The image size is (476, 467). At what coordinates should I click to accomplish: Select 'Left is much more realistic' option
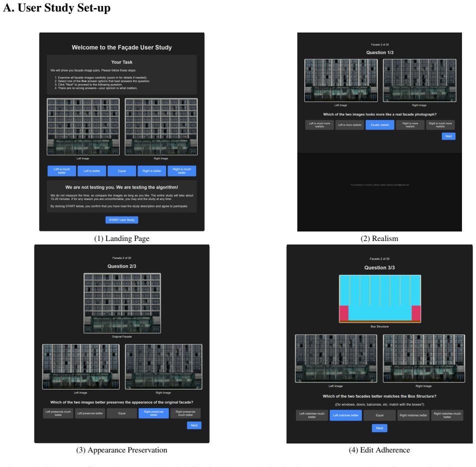coord(319,125)
